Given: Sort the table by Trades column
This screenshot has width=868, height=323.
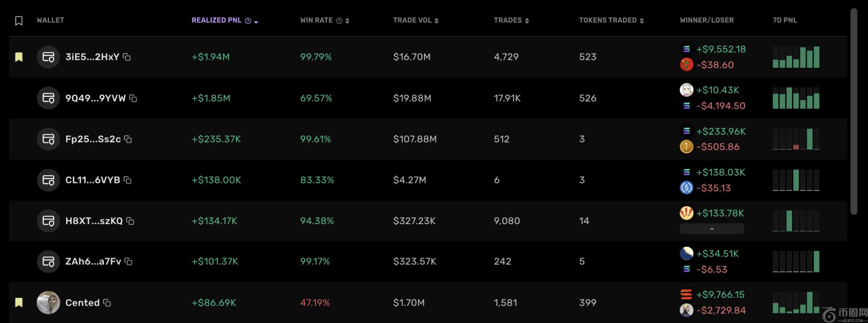Looking at the screenshot, I should [511, 20].
